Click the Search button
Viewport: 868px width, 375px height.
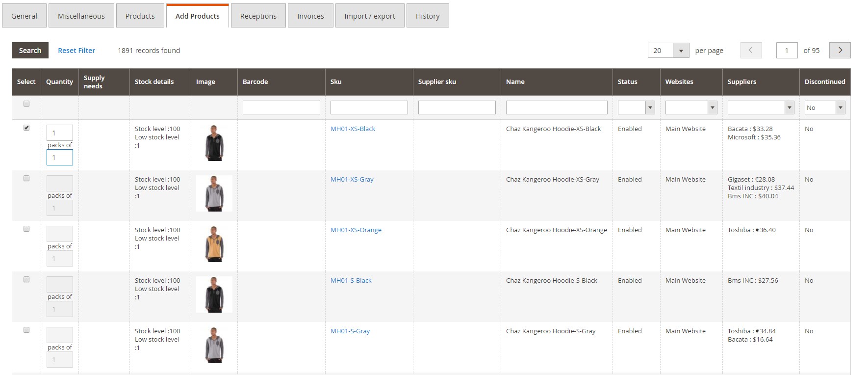30,51
